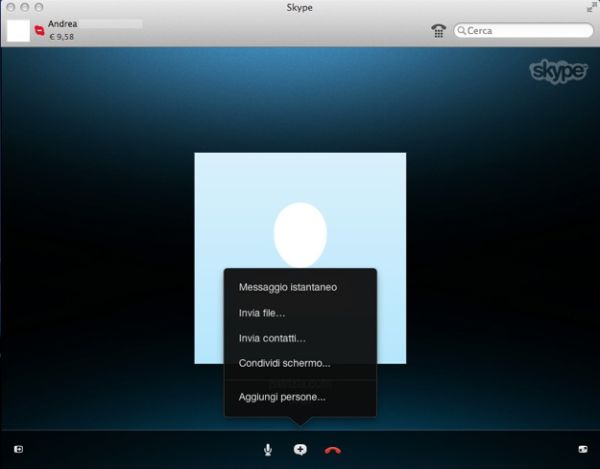Select Messaggio istantaneo from the popup menu
This screenshot has width=600, height=469.
(x=287, y=287)
